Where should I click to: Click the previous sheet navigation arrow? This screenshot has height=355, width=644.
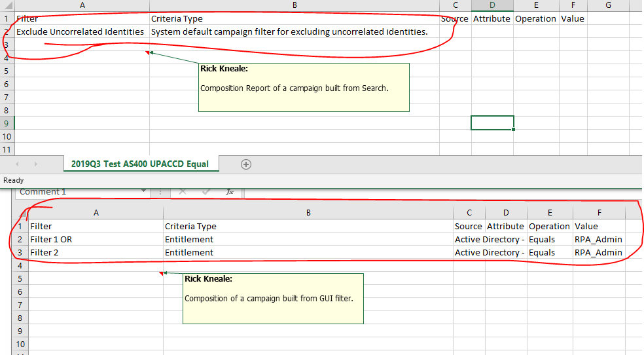click(x=17, y=164)
